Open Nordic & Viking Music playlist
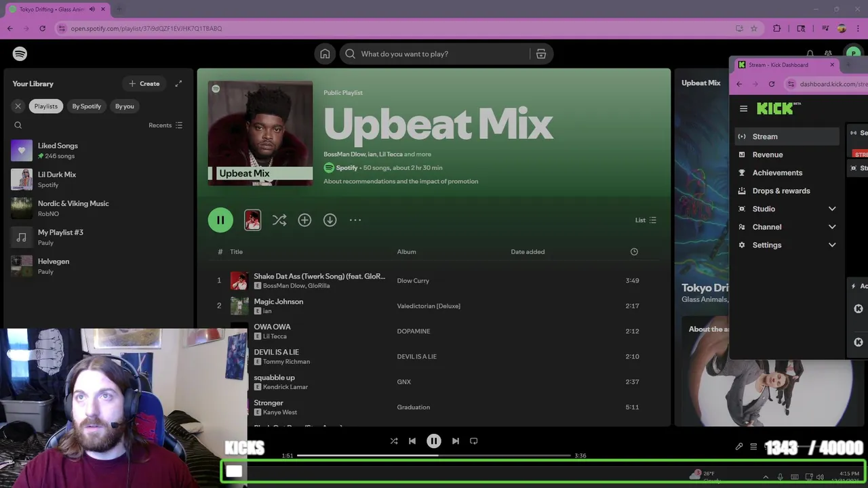The image size is (868, 488). click(98, 208)
